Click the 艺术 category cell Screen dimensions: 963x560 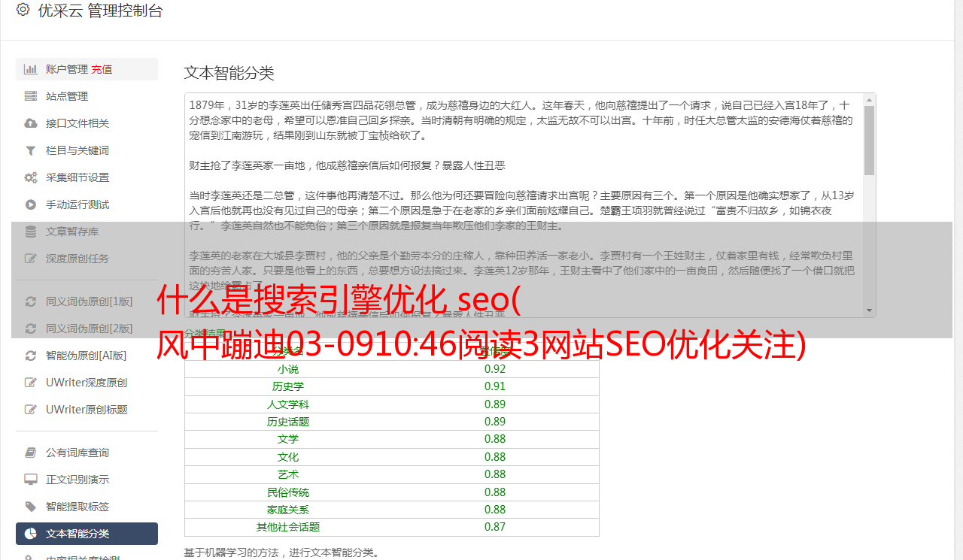287,474
